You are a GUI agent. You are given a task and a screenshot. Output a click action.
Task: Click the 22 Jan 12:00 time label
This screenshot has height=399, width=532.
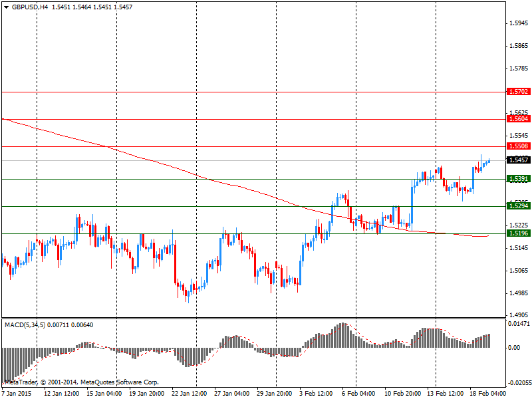190,394
